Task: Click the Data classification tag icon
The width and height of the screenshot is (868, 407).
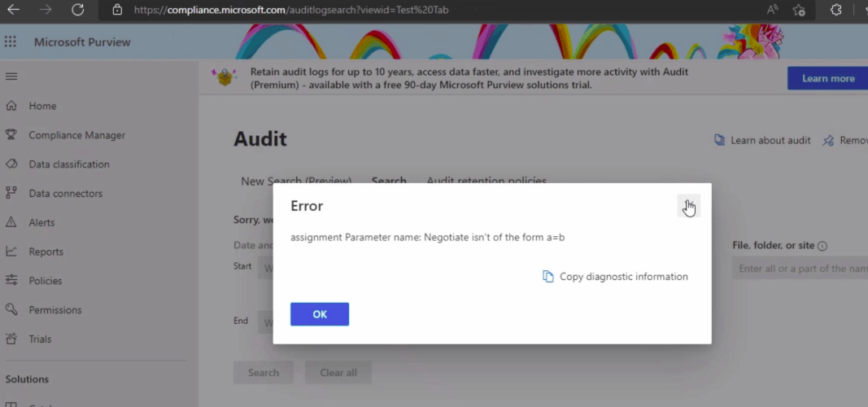Action: pyautogui.click(x=11, y=164)
